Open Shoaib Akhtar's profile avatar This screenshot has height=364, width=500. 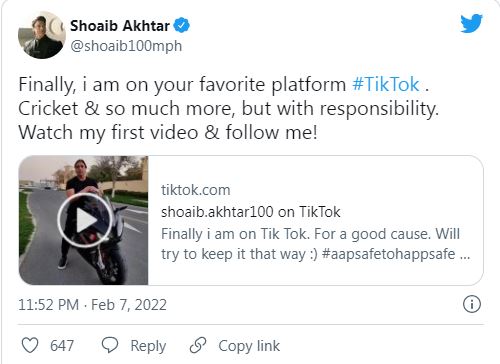point(41,35)
